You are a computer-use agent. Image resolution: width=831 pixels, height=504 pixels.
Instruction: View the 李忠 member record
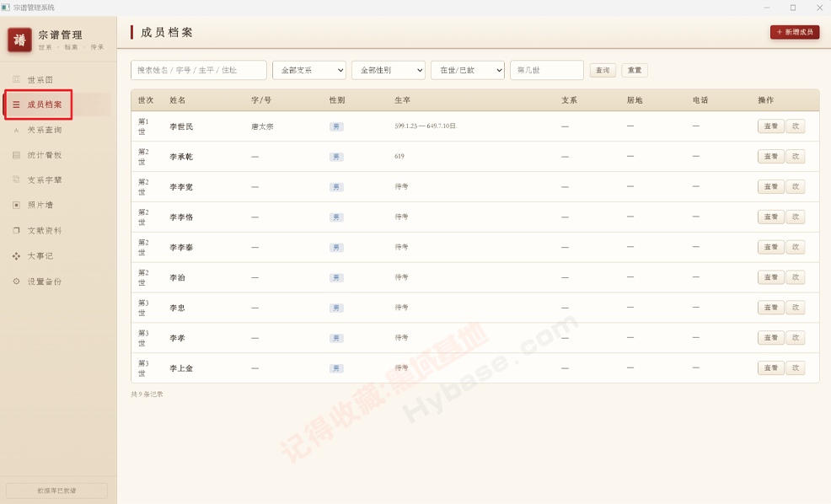click(770, 308)
